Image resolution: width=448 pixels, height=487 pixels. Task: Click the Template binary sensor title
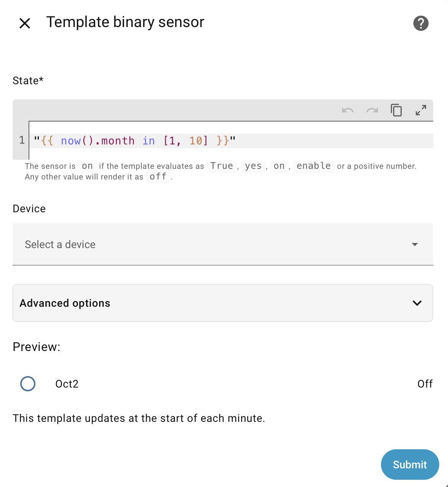click(x=125, y=22)
